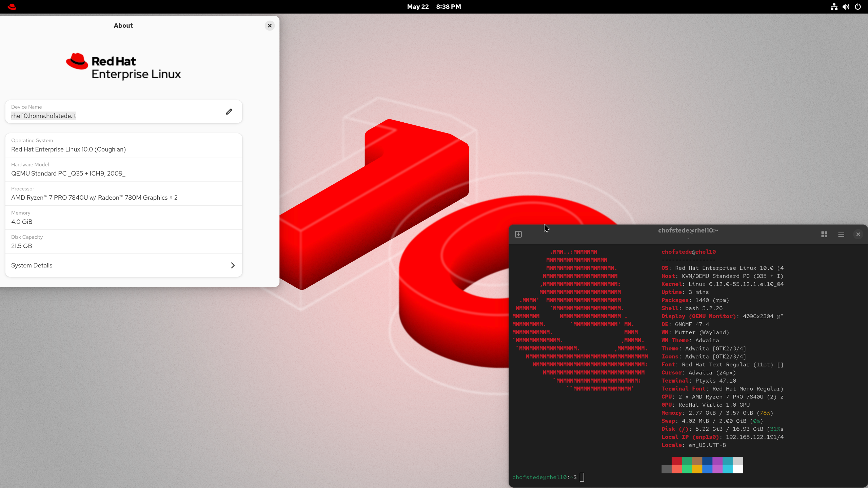868x488 pixels.
Task: Select the Device Name text field
Action: [43, 116]
